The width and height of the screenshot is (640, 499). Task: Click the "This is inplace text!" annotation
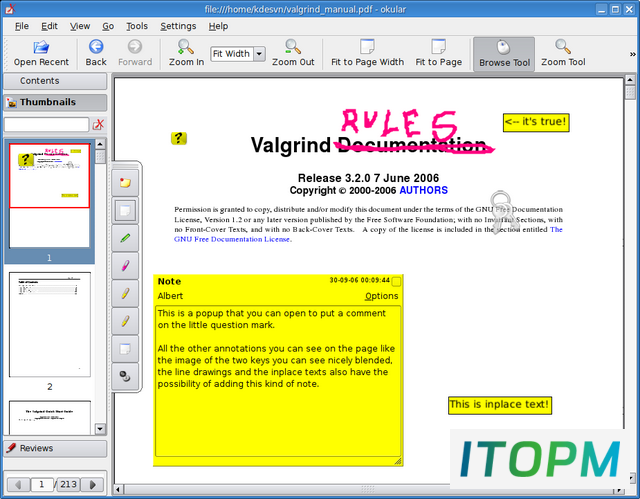[500, 405]
